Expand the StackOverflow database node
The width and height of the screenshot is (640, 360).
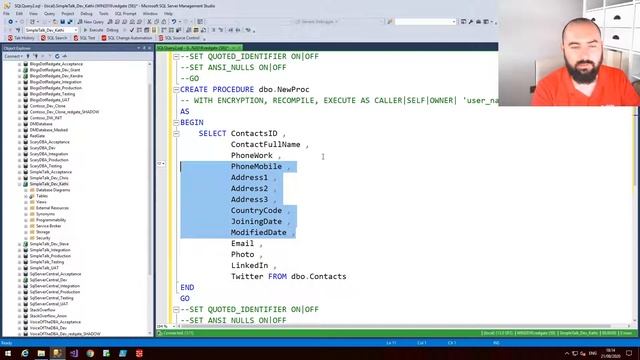(x=19, y=310)
